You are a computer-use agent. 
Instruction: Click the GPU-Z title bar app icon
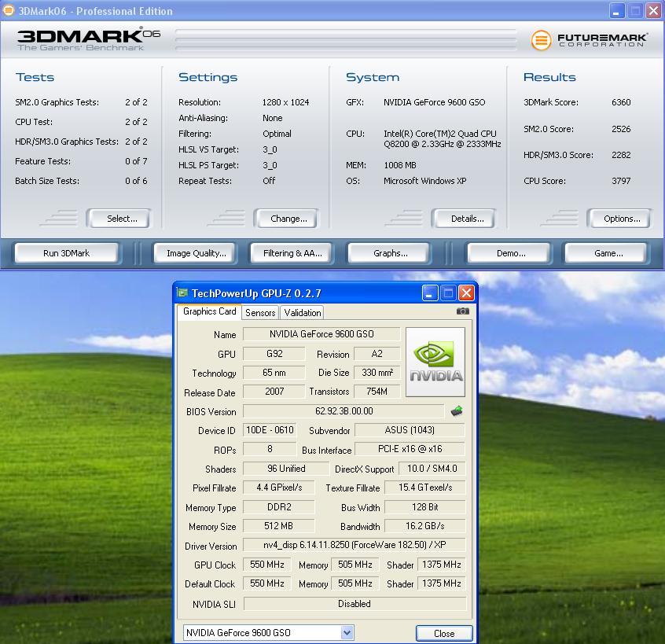pyautogui.click(x=182, y=293)
